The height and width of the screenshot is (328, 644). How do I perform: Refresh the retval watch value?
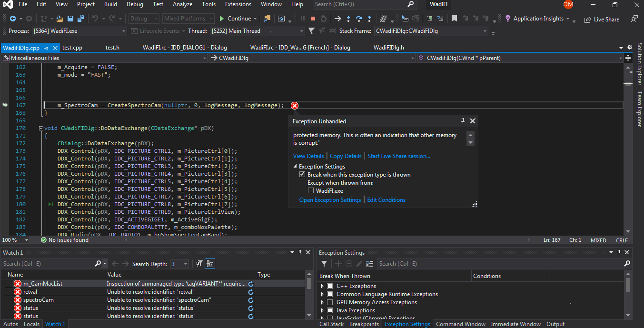[251, 292]
